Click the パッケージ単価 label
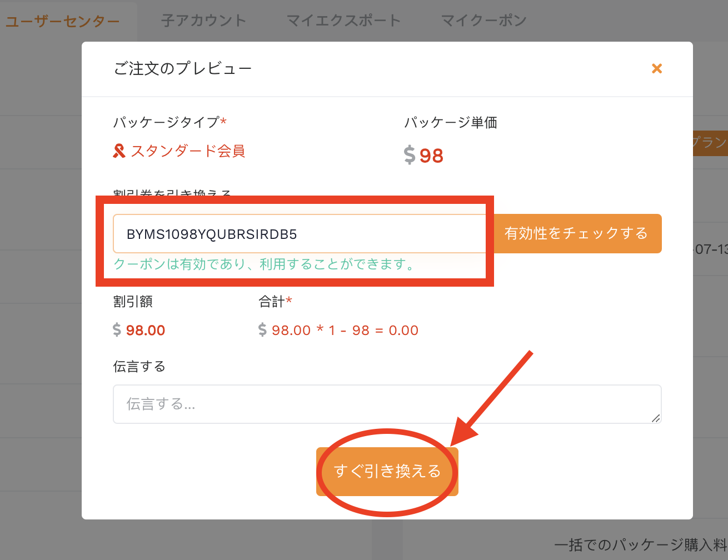The height and width of the screenshot is (560, 728). click(x=451, y=122)
